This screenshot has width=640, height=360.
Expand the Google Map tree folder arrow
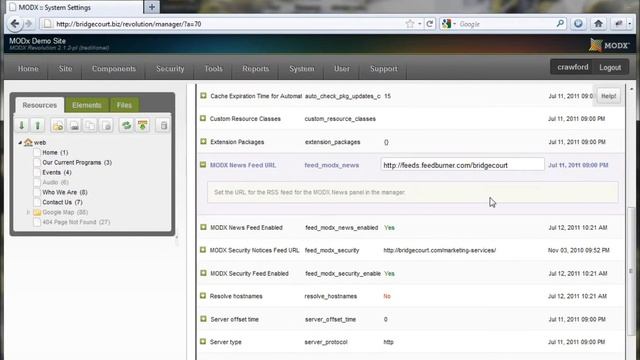coord(28,212)
